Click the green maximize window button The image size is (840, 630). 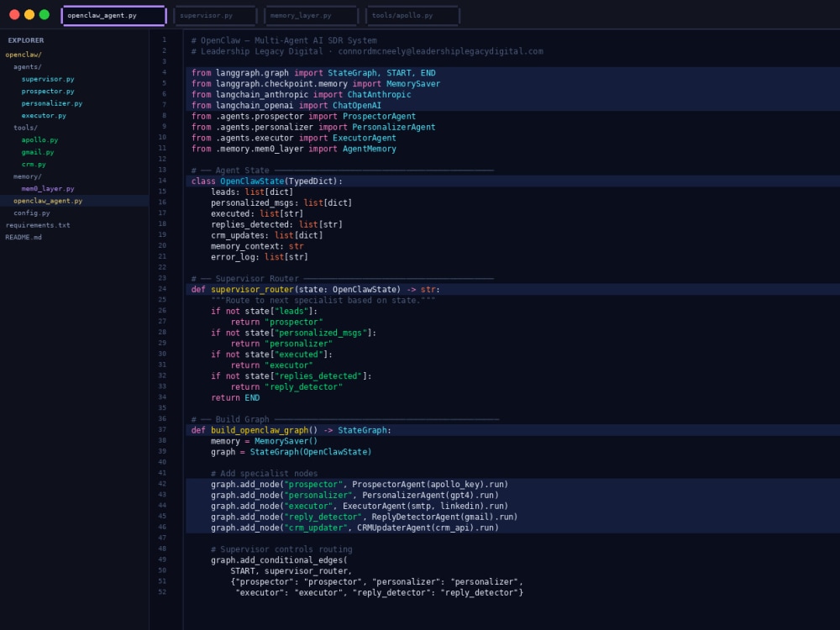click(x=45, y=14)
